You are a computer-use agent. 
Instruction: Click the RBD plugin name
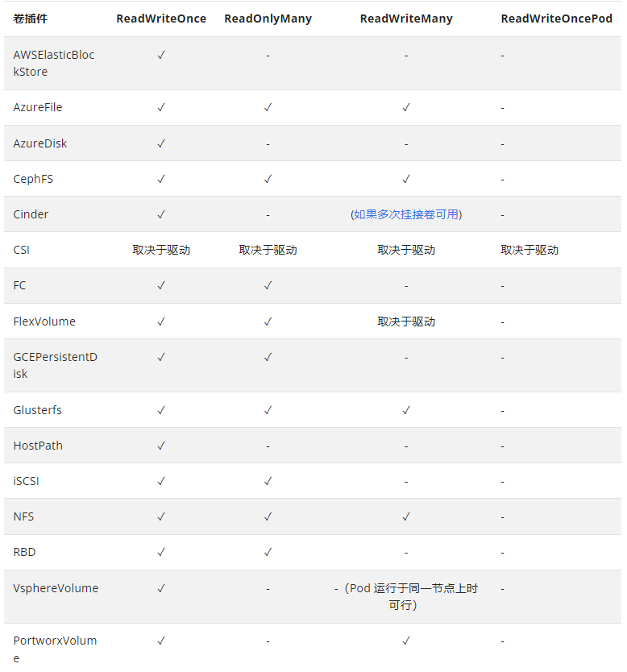24,552
